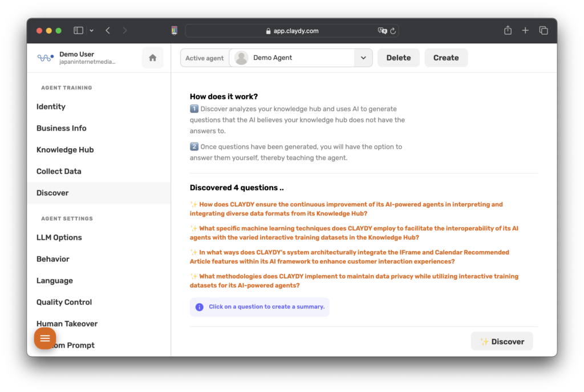
Task: Click the app.claydy.com address bar
Action: tap(291, 31)
